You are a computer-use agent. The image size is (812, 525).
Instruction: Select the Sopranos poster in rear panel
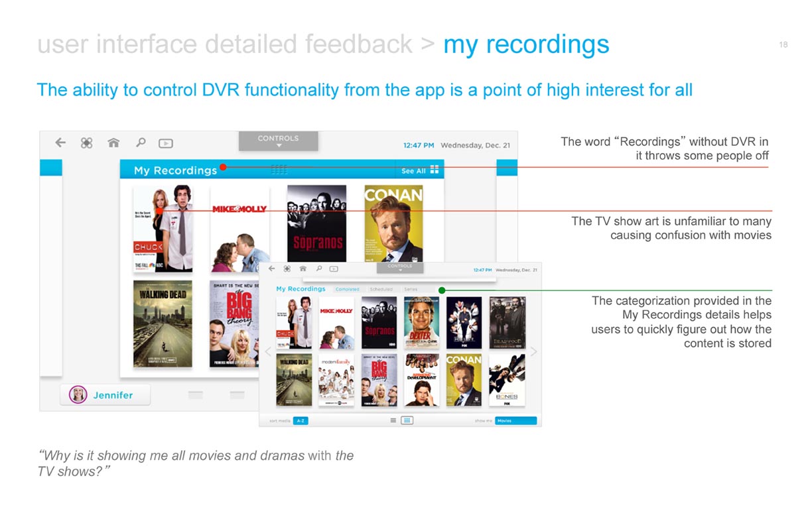[x=316, y=224]
